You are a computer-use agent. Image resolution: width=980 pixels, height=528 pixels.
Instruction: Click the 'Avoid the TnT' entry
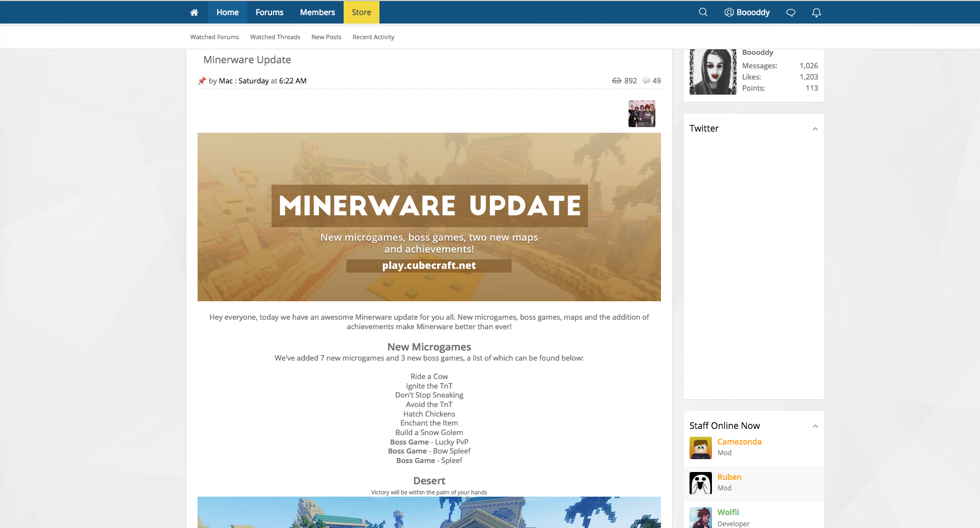[x=429, y=404]
